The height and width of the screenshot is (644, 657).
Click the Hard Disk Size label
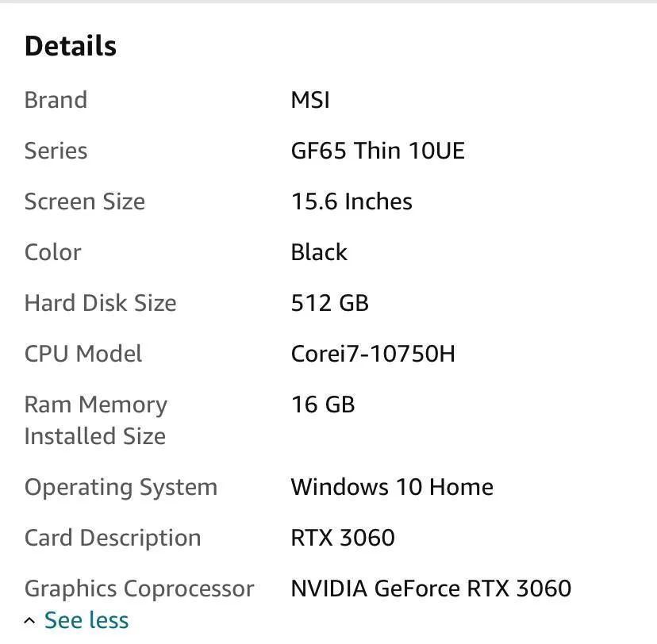coord(100,303)
